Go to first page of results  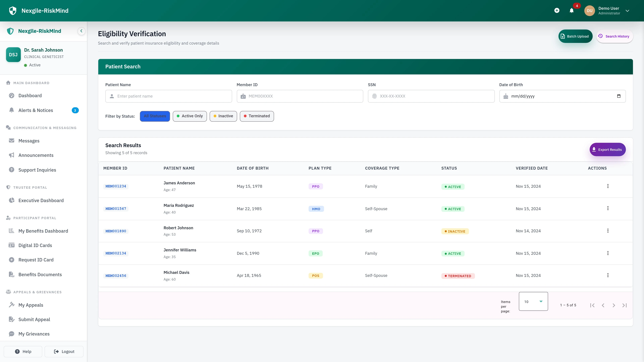pos(592,305)
